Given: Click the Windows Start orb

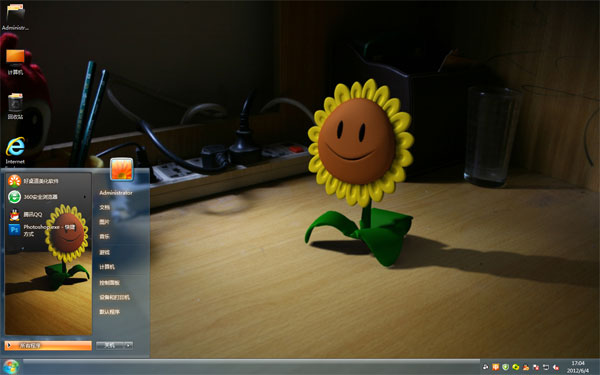Looking at the screenshot, I should tap(11, 367).
